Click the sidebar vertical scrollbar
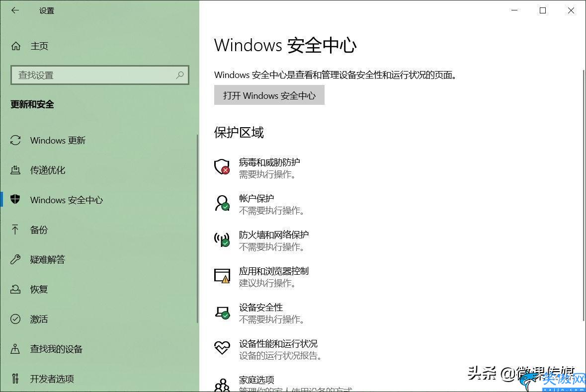The height and width of the screenshot is (392, 586). click(x=197, y=229)
